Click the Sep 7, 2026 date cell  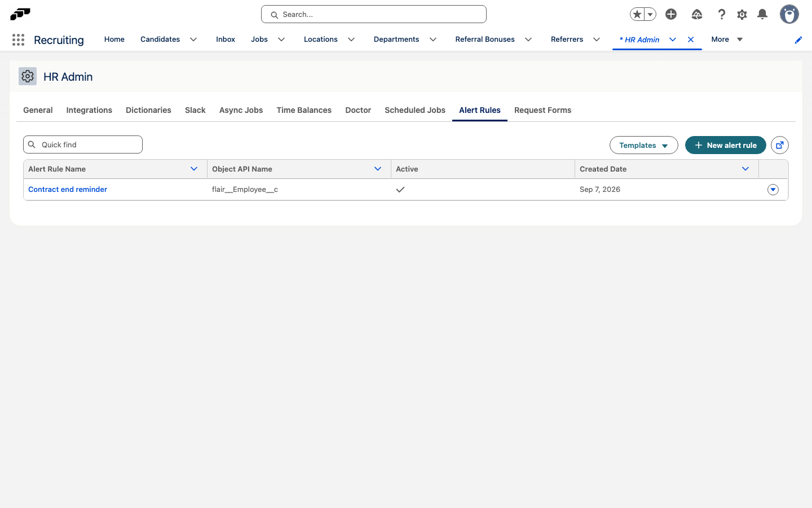coord(667,190)
